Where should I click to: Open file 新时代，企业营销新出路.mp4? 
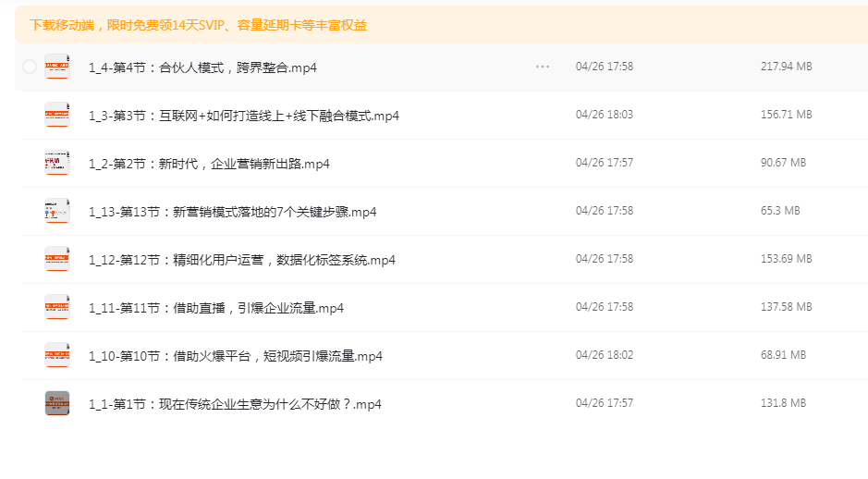click(209, 164)
